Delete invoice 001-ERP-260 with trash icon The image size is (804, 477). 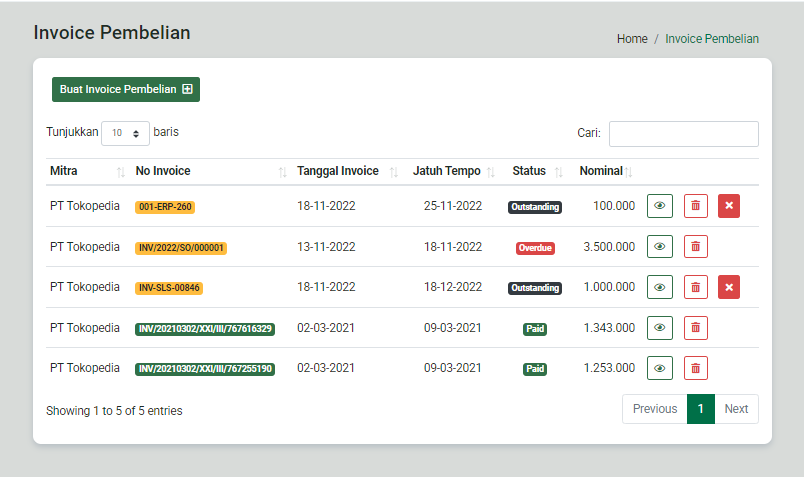click(696, 206)
